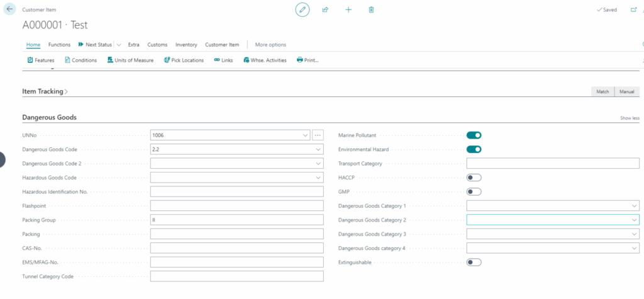Click the CAS-No. input field
This screenshot has width=644, height=299.
237,248
